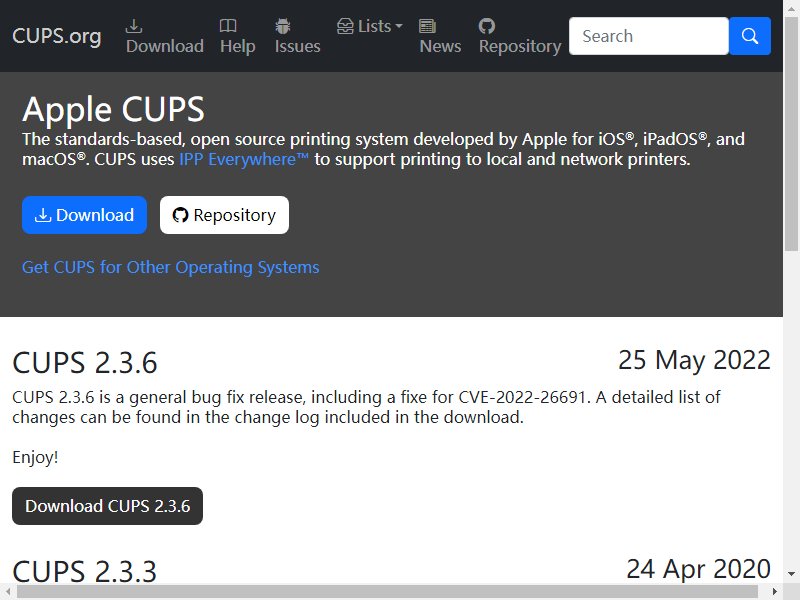The height and width of the screenshot is (600, 800).
Task: Open the News nav item
Action: pos(440,36)
